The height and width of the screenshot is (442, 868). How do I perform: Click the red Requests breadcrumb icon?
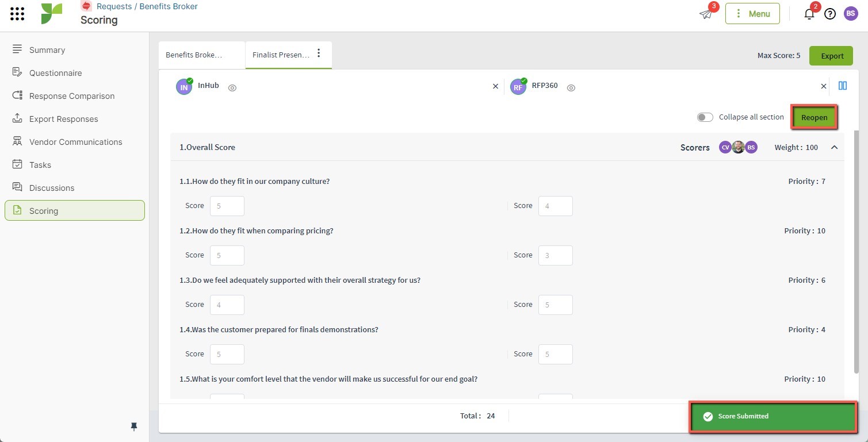pos(86,6)
